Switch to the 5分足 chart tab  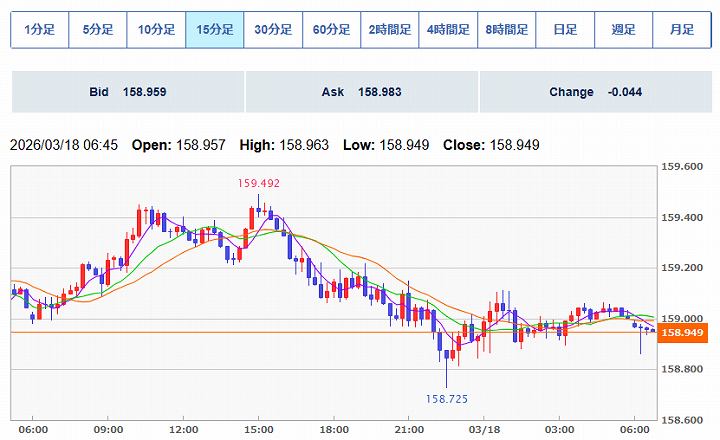tap(98, 30)
